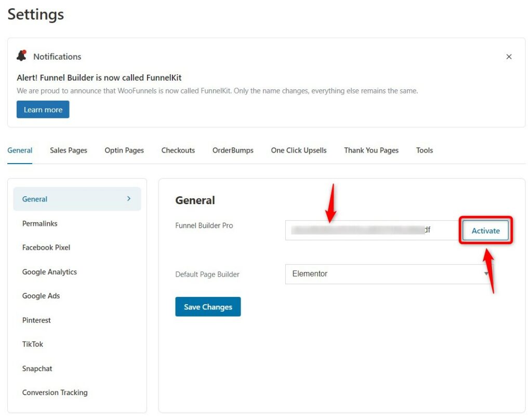The height and width of the screenshot is (419, 532).
Task: Click the WooFunnels announcement description text
Action: pos(217,91)
